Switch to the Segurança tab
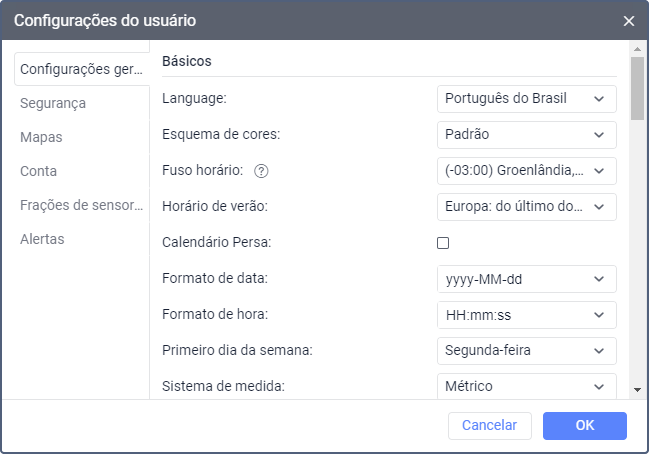 53,103
